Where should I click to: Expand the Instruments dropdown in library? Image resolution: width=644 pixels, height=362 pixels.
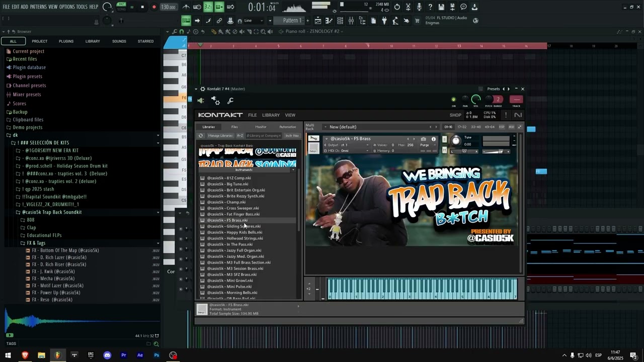click(293, 170)
